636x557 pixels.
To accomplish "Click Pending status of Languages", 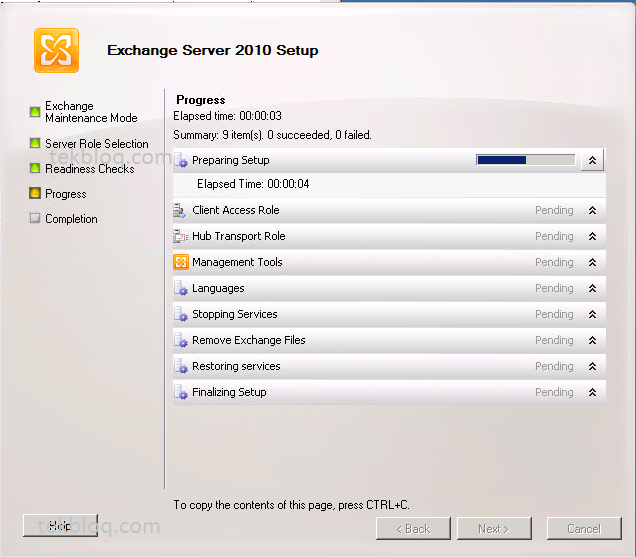I will [554, 288].
